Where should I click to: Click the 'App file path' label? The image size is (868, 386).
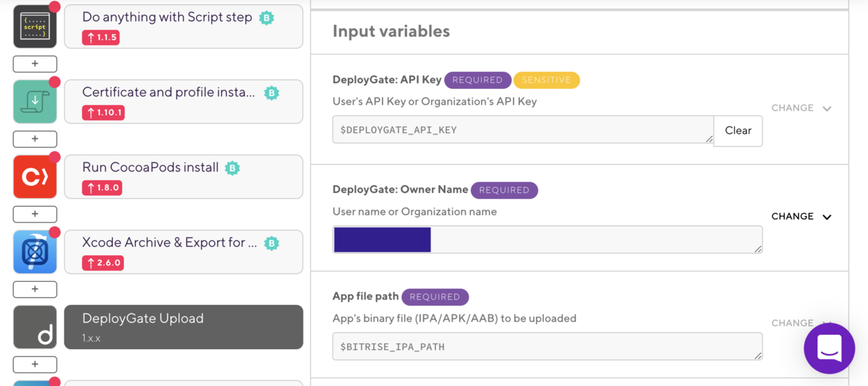pos(365,296)
